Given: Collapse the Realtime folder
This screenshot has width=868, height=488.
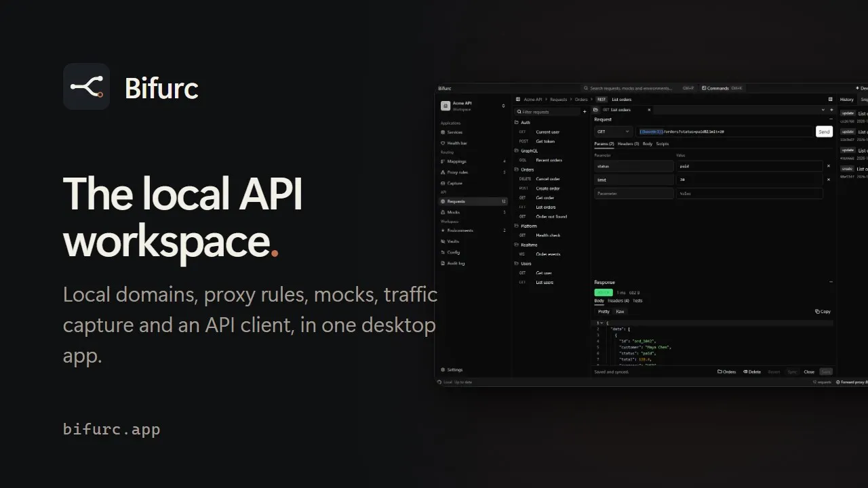Looking at the screenshot, I should (x=526, y=245).
